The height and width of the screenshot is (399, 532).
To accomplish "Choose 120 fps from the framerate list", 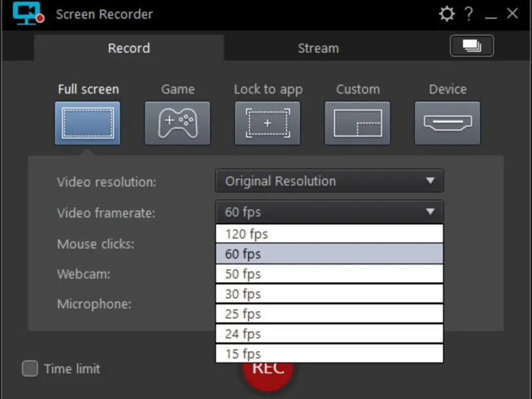I will (x=329, y=234).
